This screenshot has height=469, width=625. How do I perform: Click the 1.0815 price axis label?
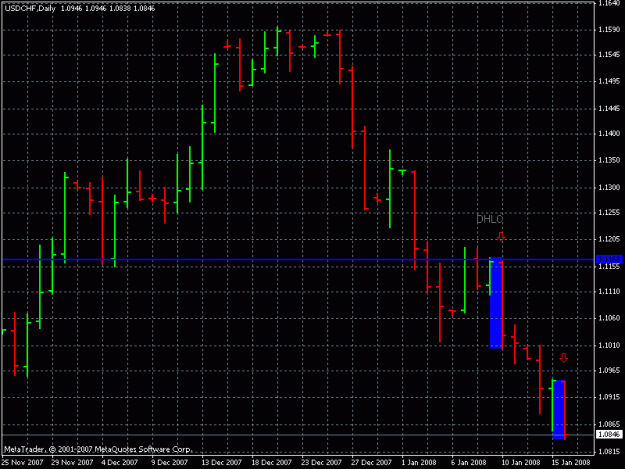coord(609,451)
